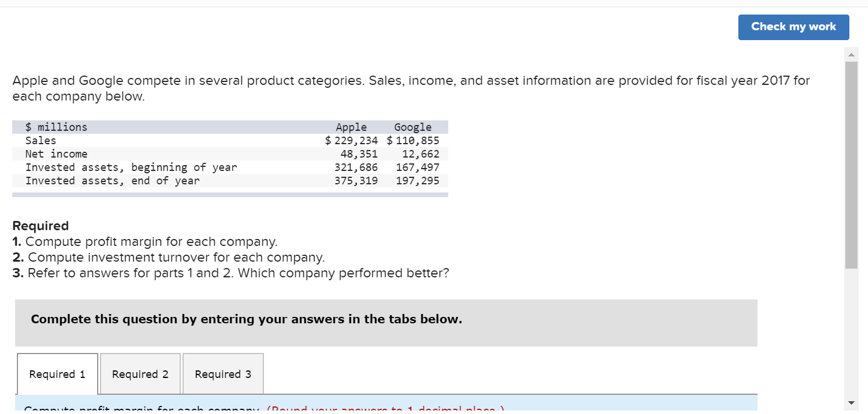The image size is (868, 414).
Task: Click the Google column header
Action: click(413, 127)
